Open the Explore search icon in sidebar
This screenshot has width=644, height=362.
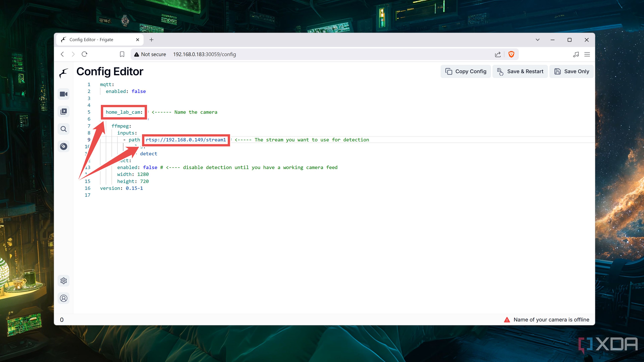click(64, 129)
